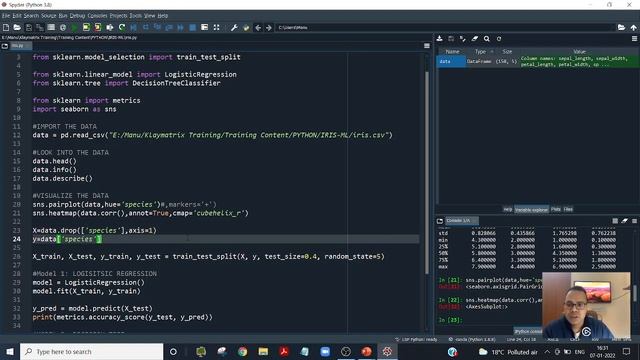Click the working directory path field
This screenshot has height=360, width=640.
445,27
